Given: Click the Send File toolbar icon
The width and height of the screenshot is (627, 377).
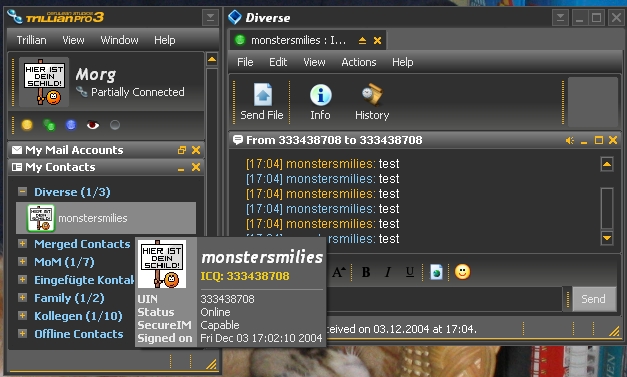Looking at the screenshot, I should tap(262, 95).
